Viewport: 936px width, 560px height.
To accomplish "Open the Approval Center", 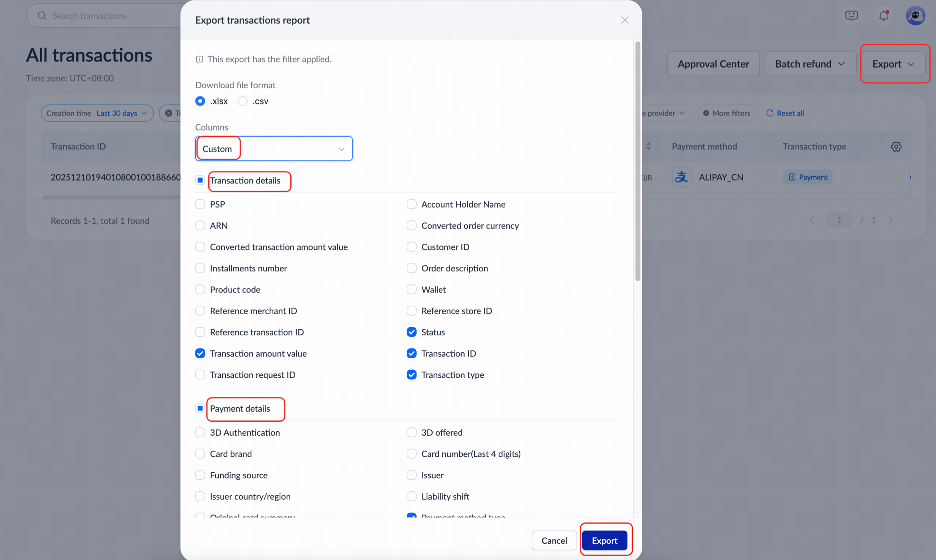I will (x=713, y=64).
